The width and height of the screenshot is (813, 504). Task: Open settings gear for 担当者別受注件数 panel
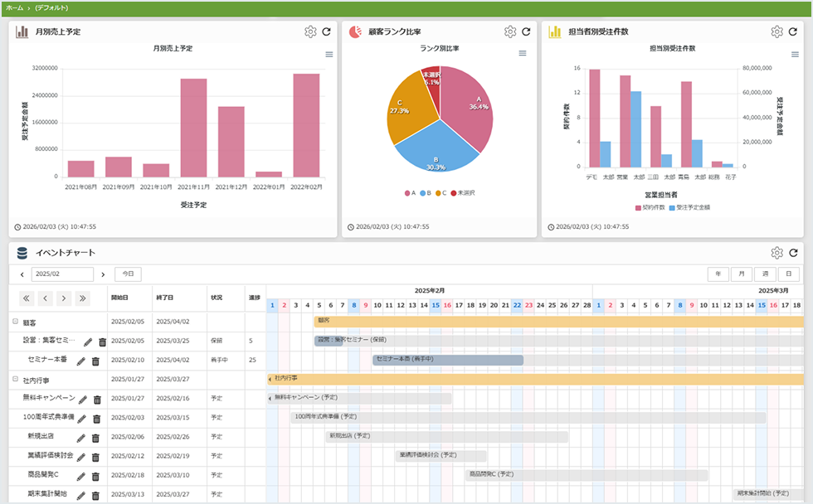tap(776, 31)
